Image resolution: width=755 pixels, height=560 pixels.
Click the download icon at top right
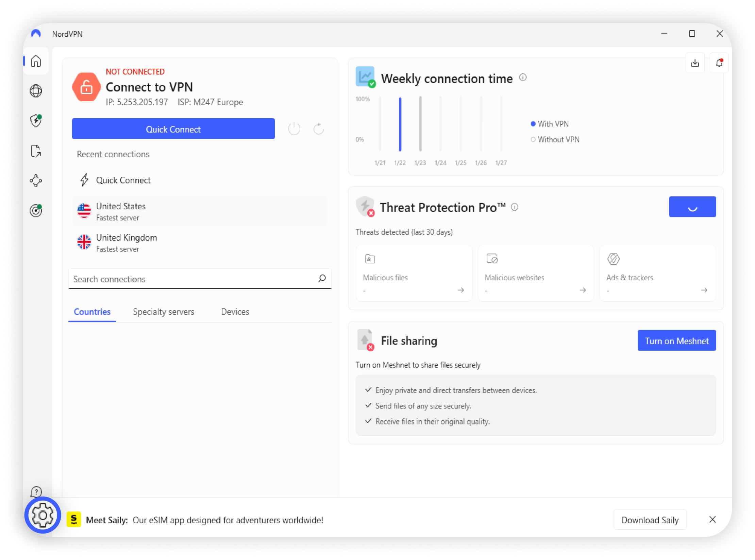pos(695,63)
